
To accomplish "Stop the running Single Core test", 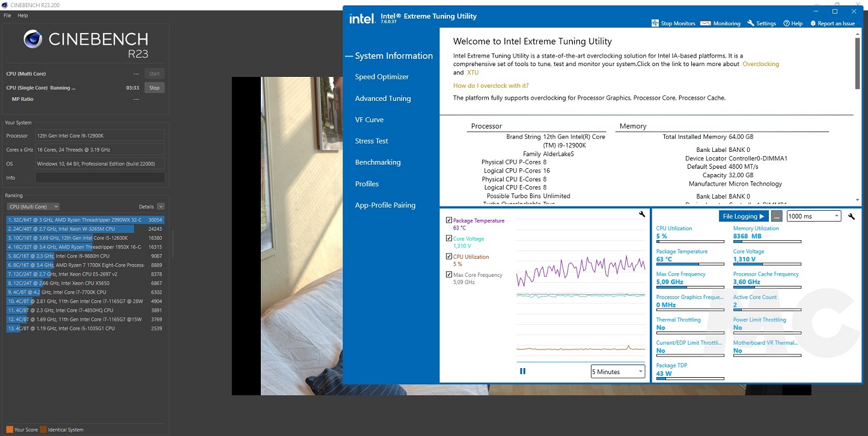I will pyautogui.click(x=154, y=88).
